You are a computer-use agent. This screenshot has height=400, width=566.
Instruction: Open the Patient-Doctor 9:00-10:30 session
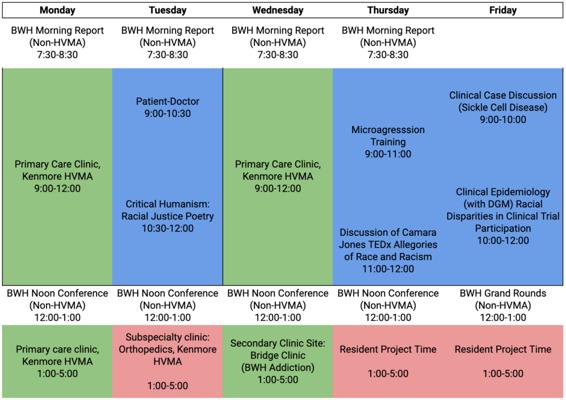(167, 107)
